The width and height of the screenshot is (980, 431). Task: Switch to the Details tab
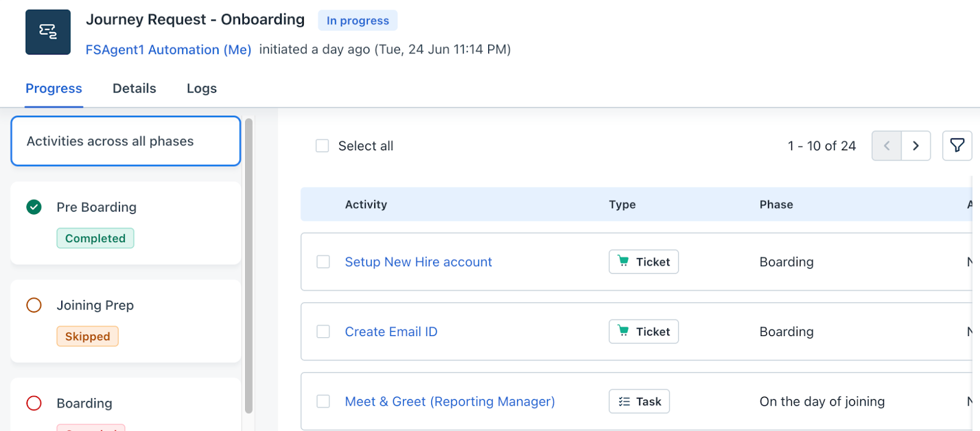(134, 88)
